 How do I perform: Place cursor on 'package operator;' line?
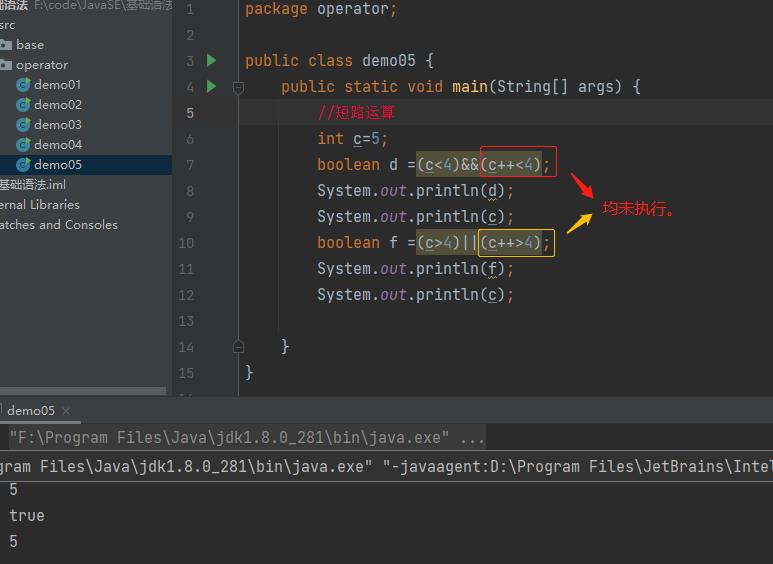[321, 9]
